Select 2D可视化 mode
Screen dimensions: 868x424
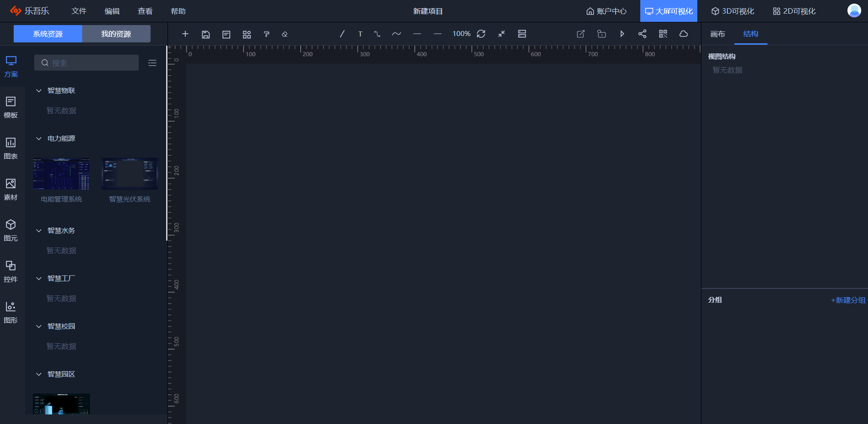coord(794,11)
